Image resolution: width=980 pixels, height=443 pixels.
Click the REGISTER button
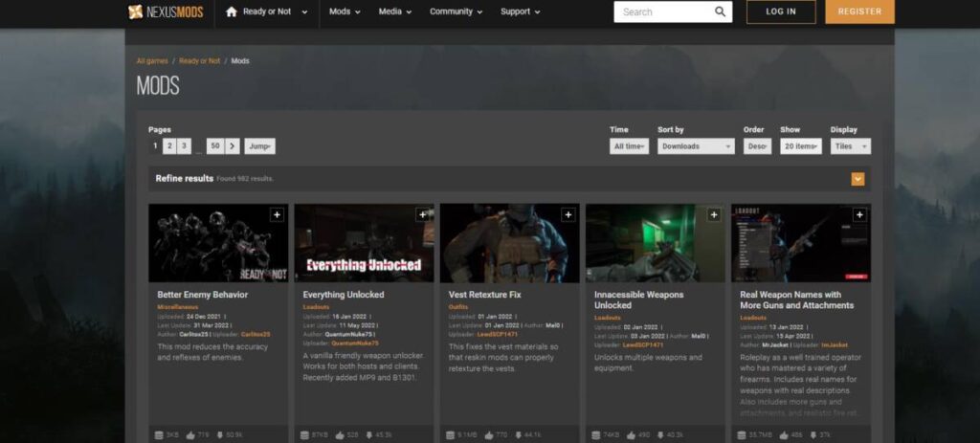(x=859, y=11)
